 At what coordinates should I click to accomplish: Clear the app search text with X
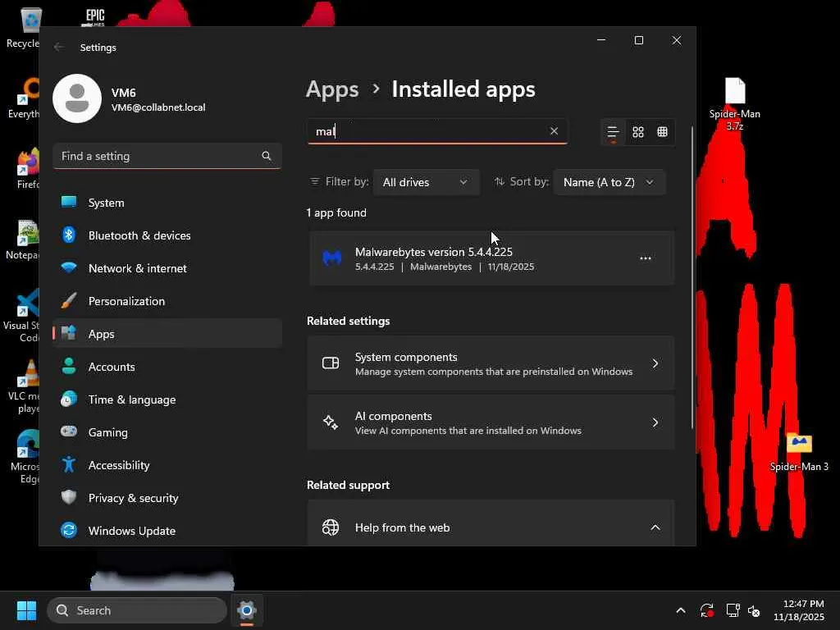[554, 130]
